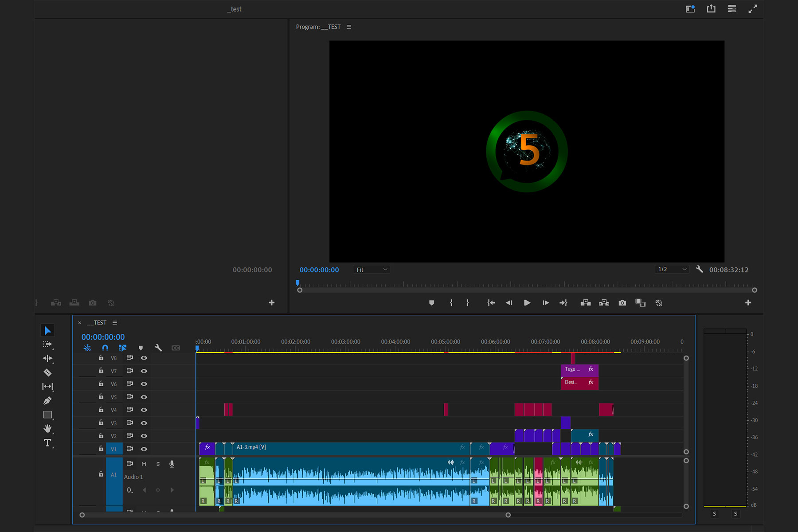The height and width of the screenshot is (532, 798).
Task: Click the Export Frame camera icon in Program monitor
Action: pyautogui.click(x=622, y=303)
